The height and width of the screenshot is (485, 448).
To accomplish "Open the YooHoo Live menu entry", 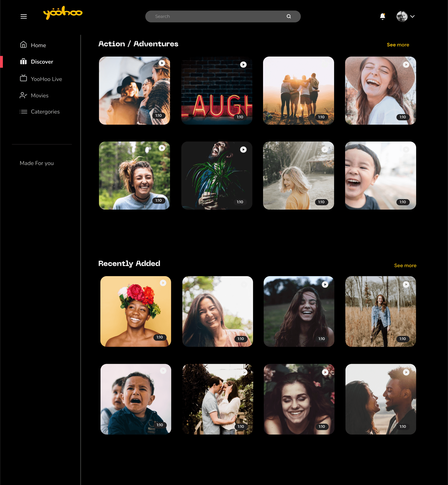I will pyautogui.click(x=46, y=79).
